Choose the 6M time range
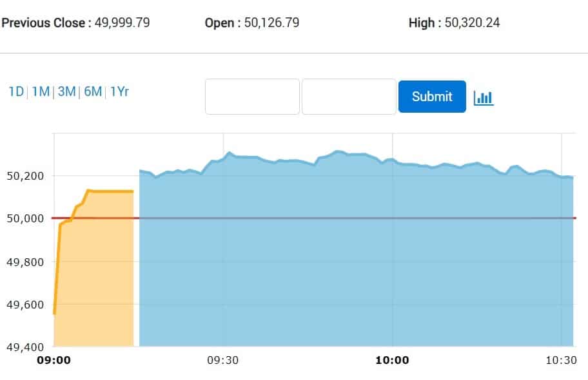588x380 pixels. pyautogui.click(x=93, y=91)
